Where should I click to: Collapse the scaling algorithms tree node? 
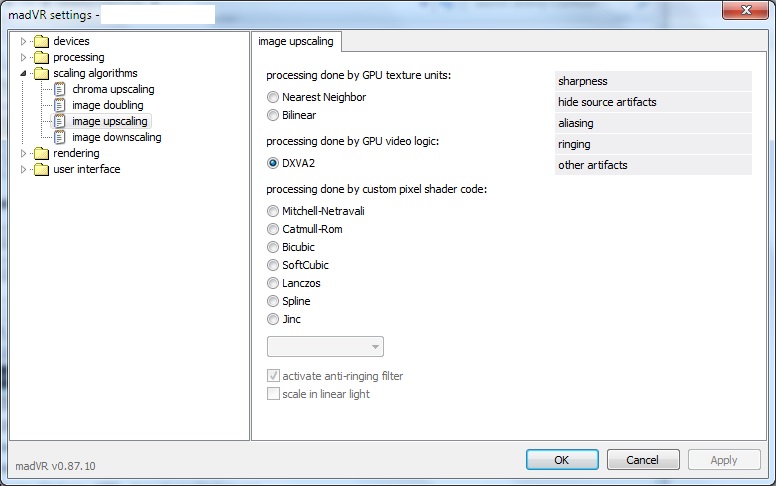click(24, 74)
